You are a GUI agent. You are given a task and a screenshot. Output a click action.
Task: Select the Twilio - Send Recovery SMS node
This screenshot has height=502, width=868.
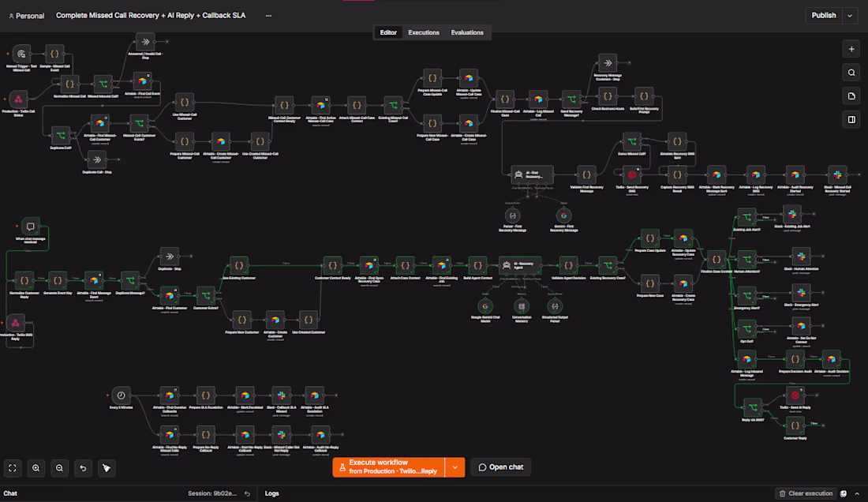coord(631,175)
